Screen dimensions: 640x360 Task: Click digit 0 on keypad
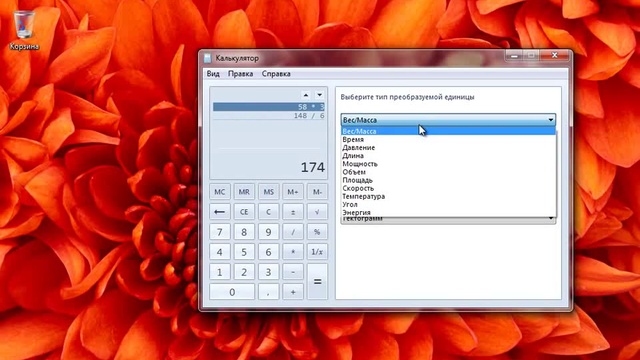point(232,292)
